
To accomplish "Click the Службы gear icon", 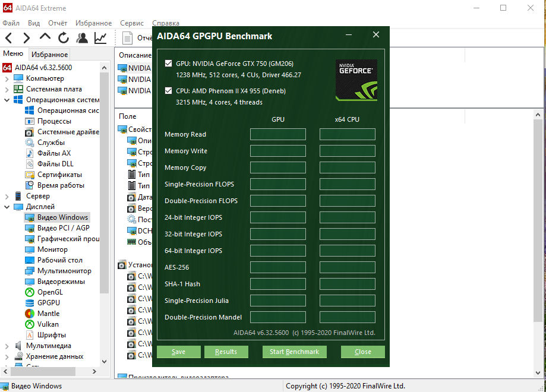I will [x=30, y=143].
